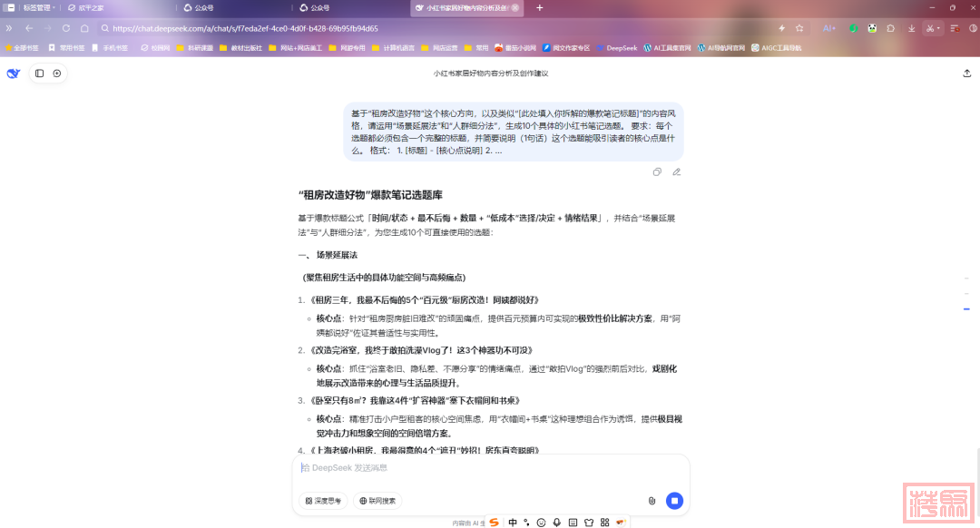Stop generating with the blue stop button
Viewport: 980px width, 528px height.
(x=674, y=501)
